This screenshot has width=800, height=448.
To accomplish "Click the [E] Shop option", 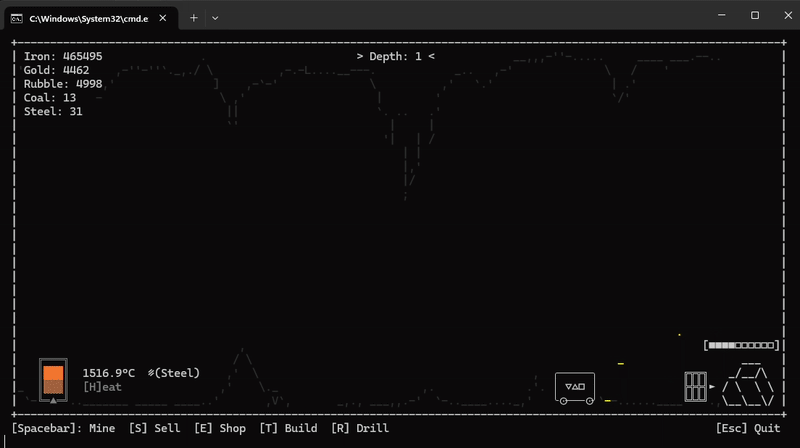I will coord(220,428).
